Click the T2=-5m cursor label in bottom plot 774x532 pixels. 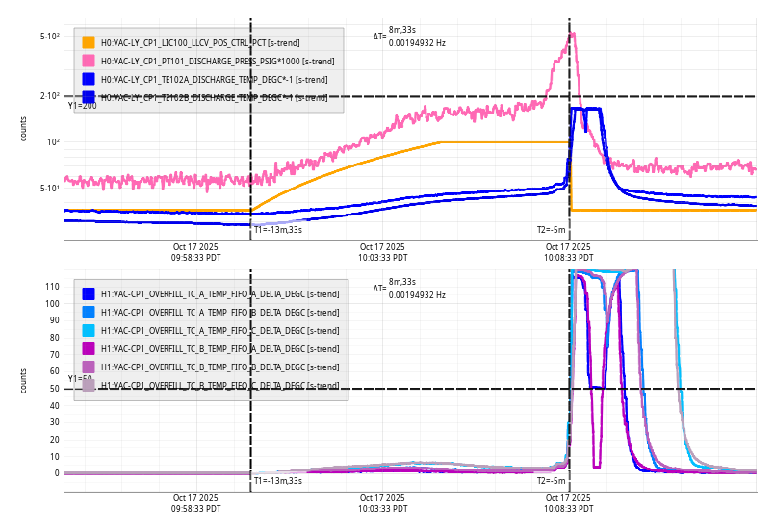tap(552, 480)
